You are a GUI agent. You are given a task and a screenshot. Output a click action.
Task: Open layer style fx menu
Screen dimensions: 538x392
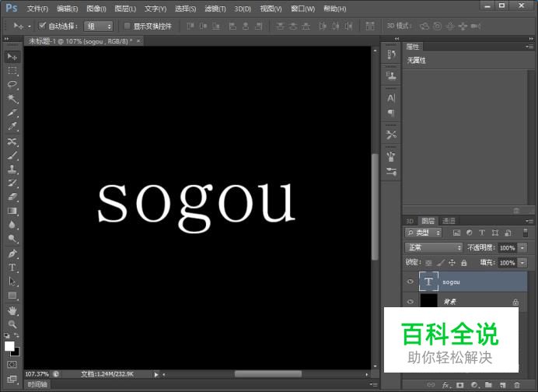click(445, 385)
